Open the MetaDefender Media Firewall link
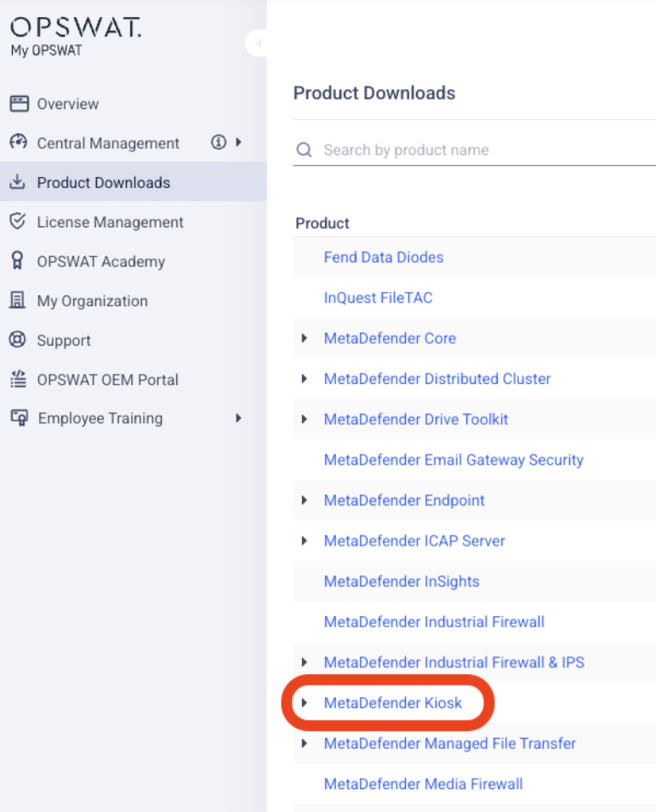 click(x=423, y=784)
